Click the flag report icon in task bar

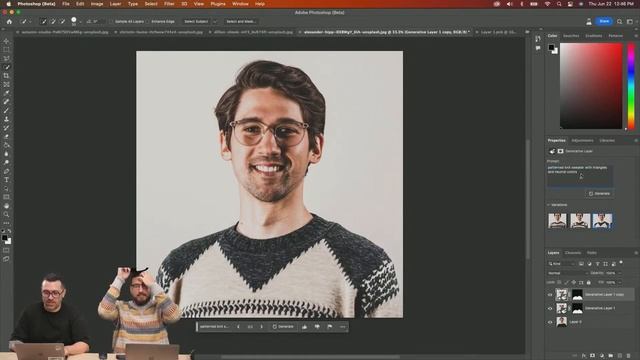330,327
